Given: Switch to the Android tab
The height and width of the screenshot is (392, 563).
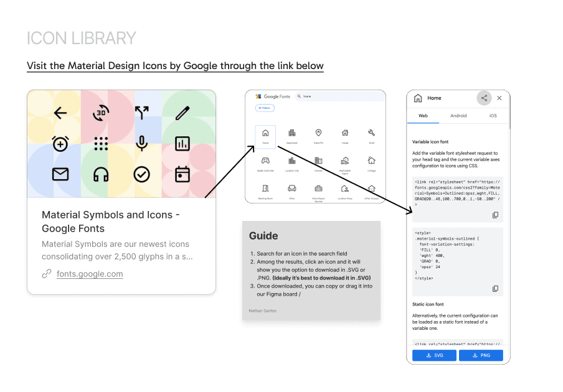Looking at the screenshot, I should pyautogui.click(x=458, y=116).
